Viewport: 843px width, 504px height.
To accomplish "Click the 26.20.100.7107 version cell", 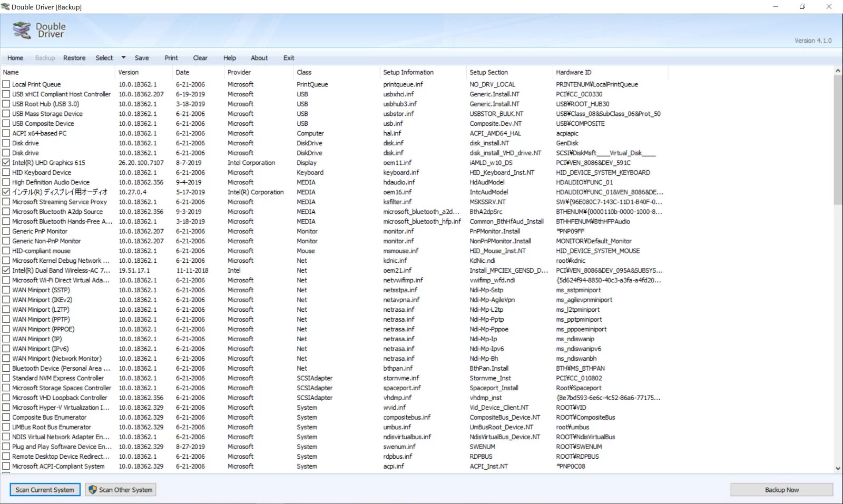I will coord(141,163).
